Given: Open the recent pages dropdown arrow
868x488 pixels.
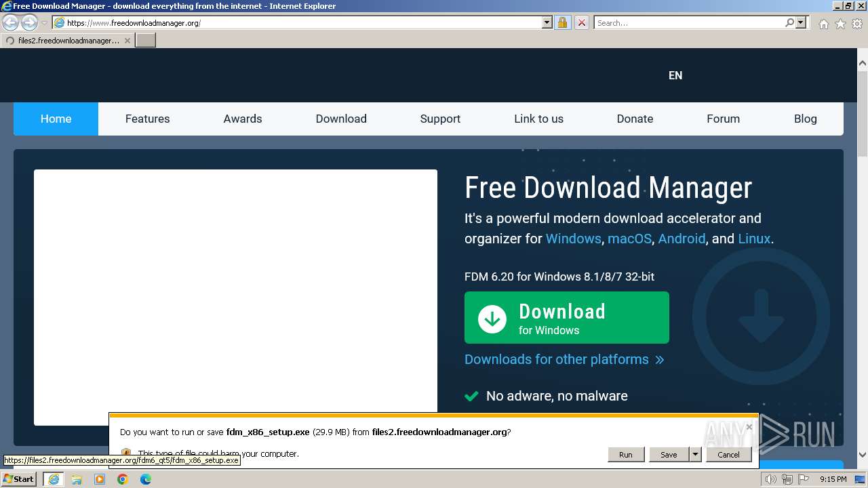Looking at the screenshot, I should point(44,23).
